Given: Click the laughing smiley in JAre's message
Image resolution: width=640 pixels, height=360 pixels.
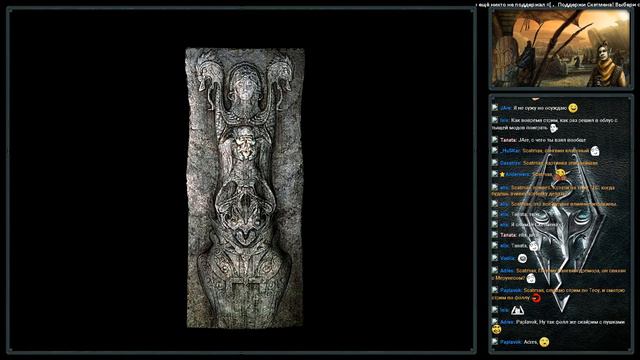Looking at the screenshot, I should pyautogui.click(x=573, y=108).
